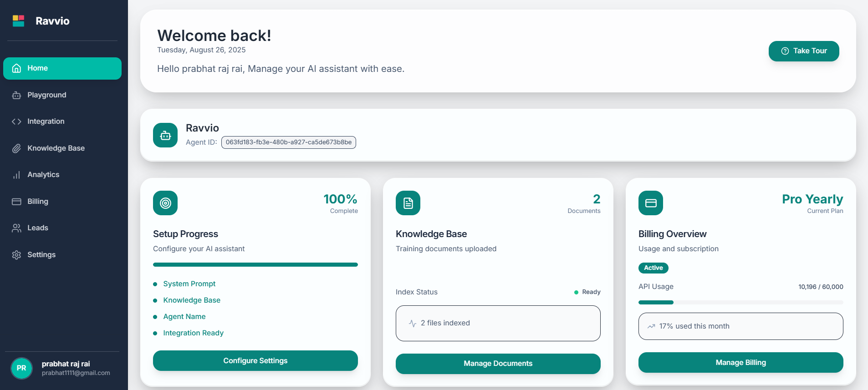
Task: Select the document icon on Knowledge Base card
Action: click(x=408, y=203)
